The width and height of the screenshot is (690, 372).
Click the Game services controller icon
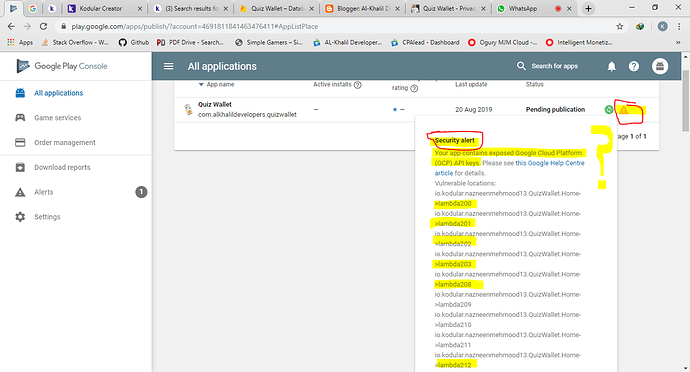click(20, 118)
